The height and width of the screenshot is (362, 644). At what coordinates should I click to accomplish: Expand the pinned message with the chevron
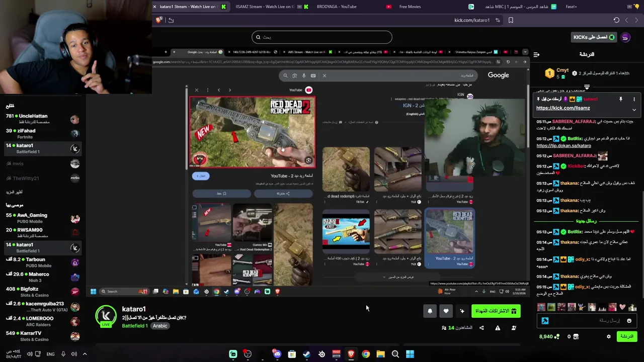point(634,110)
